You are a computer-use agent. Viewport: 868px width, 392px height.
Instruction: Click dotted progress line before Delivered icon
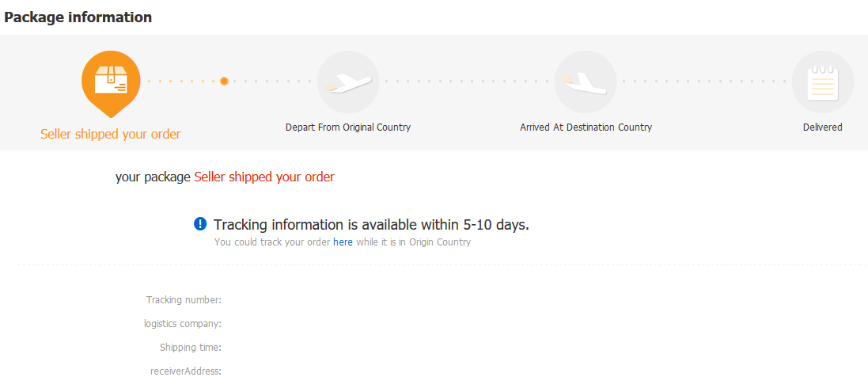pyautogui.click(x=704, y=82)
